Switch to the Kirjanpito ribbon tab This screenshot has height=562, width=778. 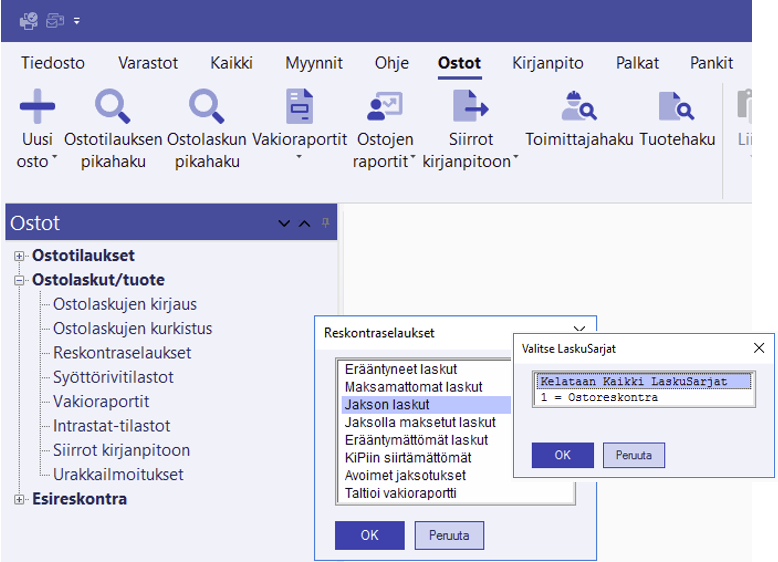tap(547, 63)
